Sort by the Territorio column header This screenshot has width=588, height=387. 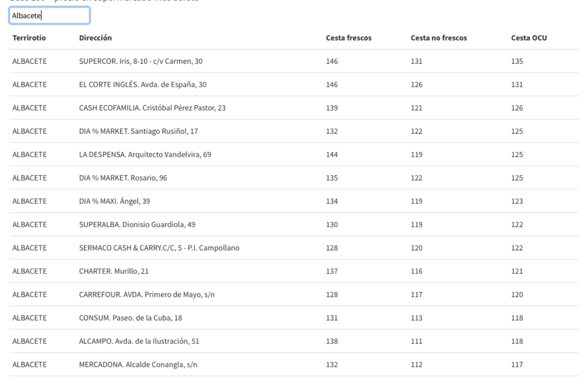tap(29, 38)
